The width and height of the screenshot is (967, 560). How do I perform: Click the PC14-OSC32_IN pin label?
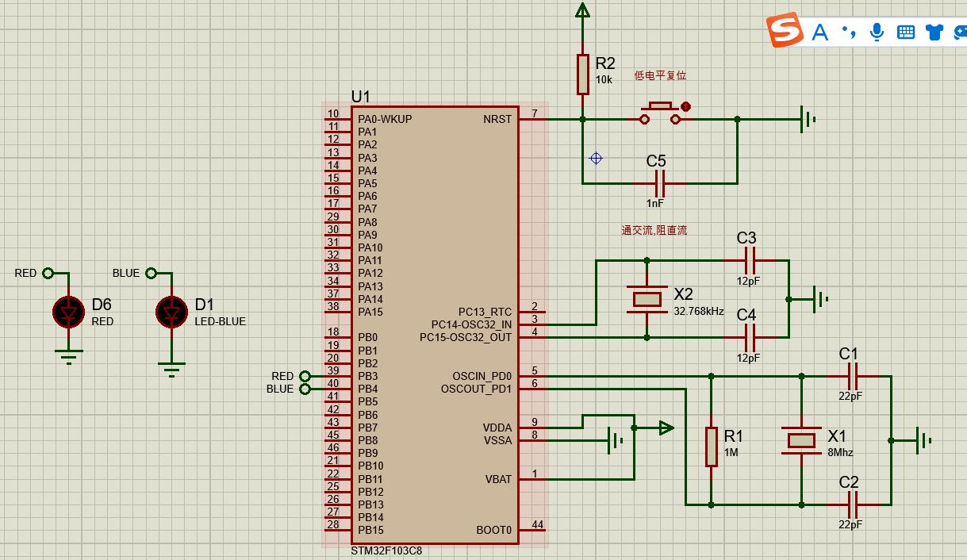471,324
